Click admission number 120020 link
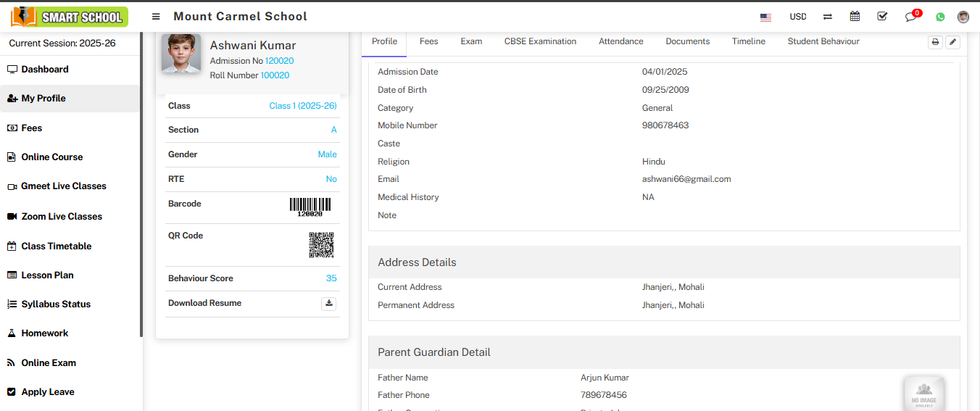 (x=279, y=61)
